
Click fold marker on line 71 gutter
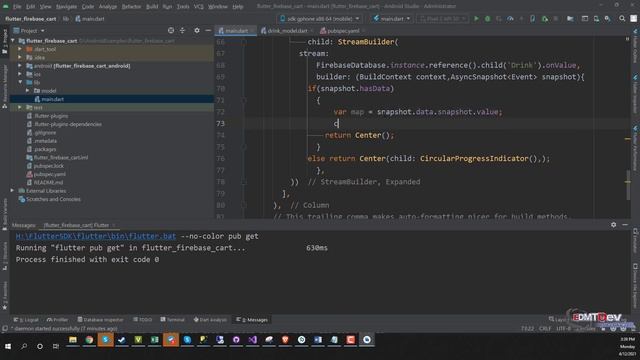[x=244, y=100]
